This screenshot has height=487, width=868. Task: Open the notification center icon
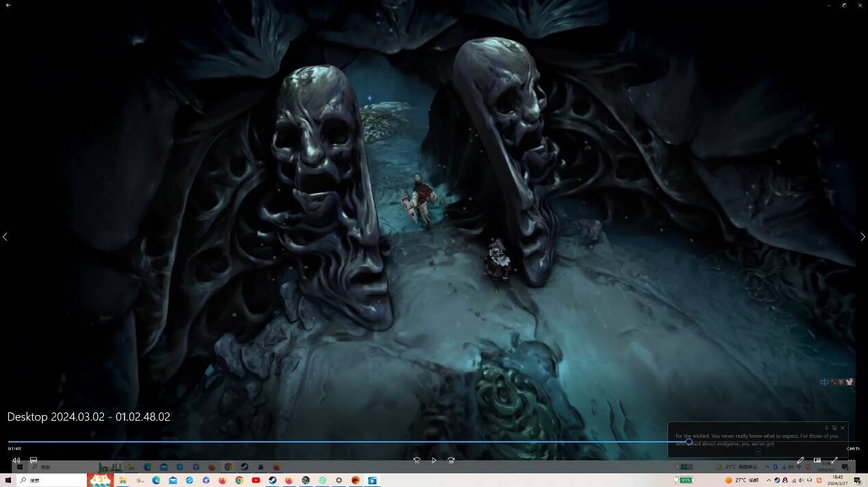tap(858, 480)
